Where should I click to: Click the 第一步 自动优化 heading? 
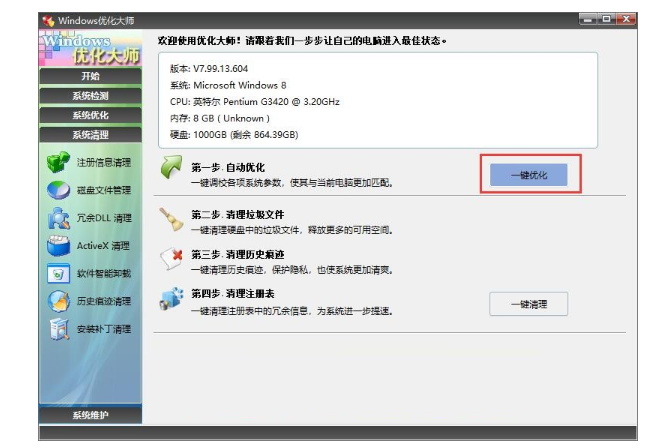(228, 167)
